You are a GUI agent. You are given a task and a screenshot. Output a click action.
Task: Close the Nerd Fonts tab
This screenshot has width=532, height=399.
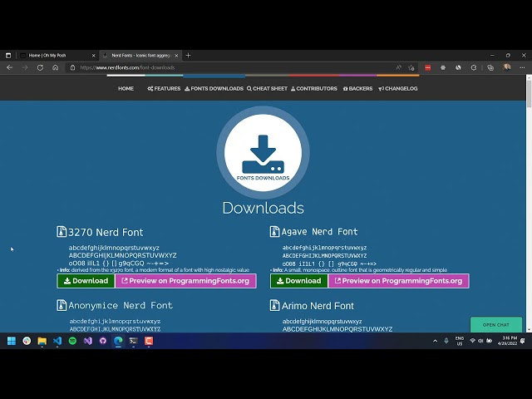(x=176, y=56)
